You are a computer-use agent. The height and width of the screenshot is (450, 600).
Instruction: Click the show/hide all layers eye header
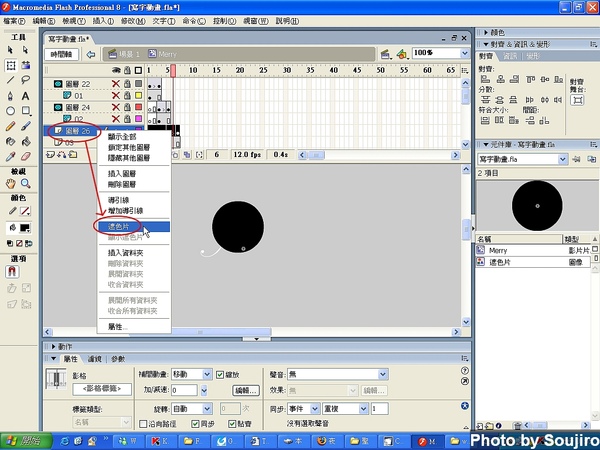point(116,70)
